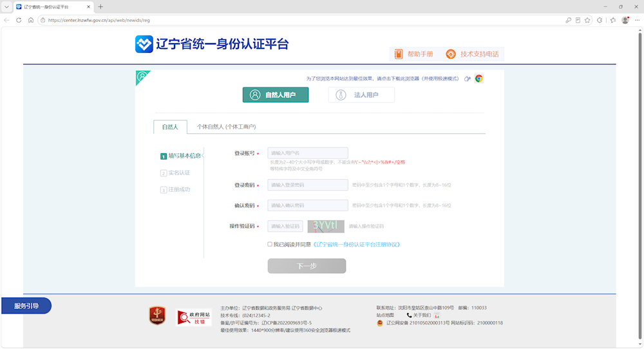The height and width of the screenshot is (349, 644).
Task: Focus the 登录密码 password field
Action: (308, 185)
